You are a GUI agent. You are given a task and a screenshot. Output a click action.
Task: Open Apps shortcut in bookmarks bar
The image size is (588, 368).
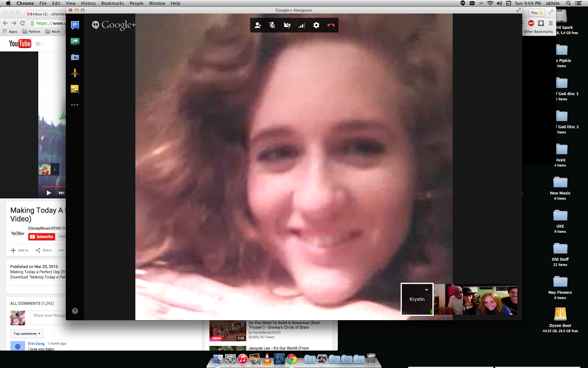point(10,32)
